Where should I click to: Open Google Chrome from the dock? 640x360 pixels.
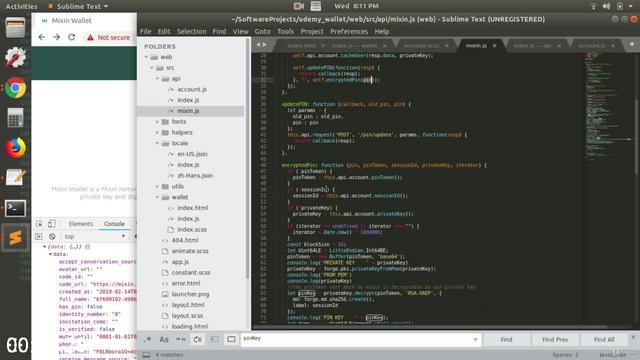coord(16,88)
